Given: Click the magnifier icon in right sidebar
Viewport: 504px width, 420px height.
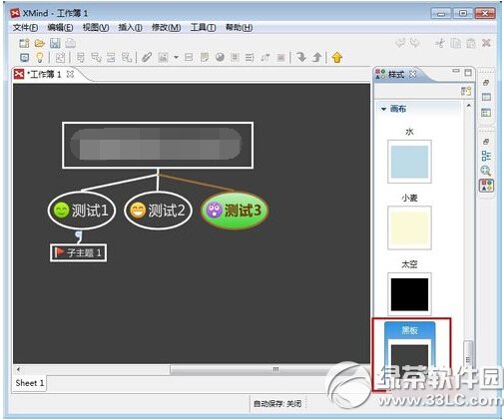Looking at the screenshot, I should tap(486, 171).
